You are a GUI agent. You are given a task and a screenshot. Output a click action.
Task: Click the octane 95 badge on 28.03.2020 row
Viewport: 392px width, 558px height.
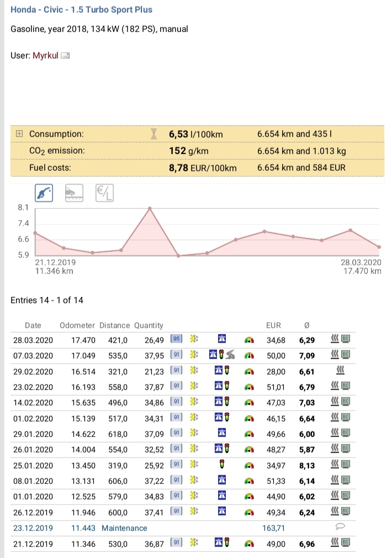[177, 339]
